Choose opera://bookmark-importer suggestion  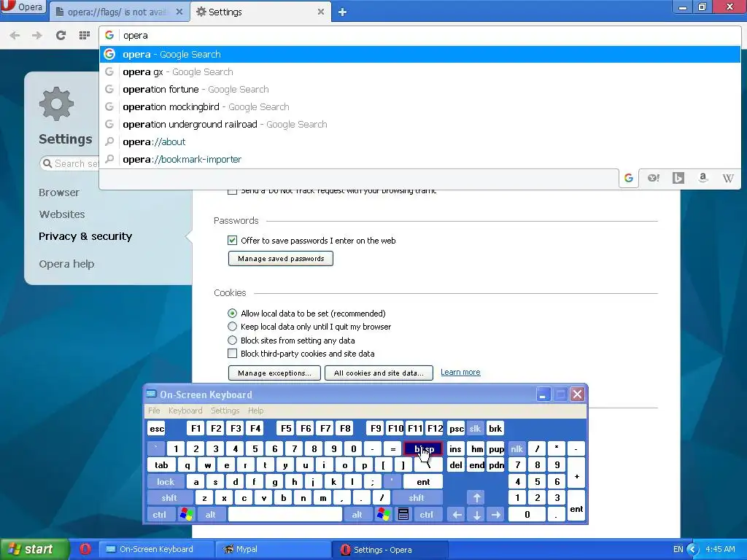[x=419, y=159]
